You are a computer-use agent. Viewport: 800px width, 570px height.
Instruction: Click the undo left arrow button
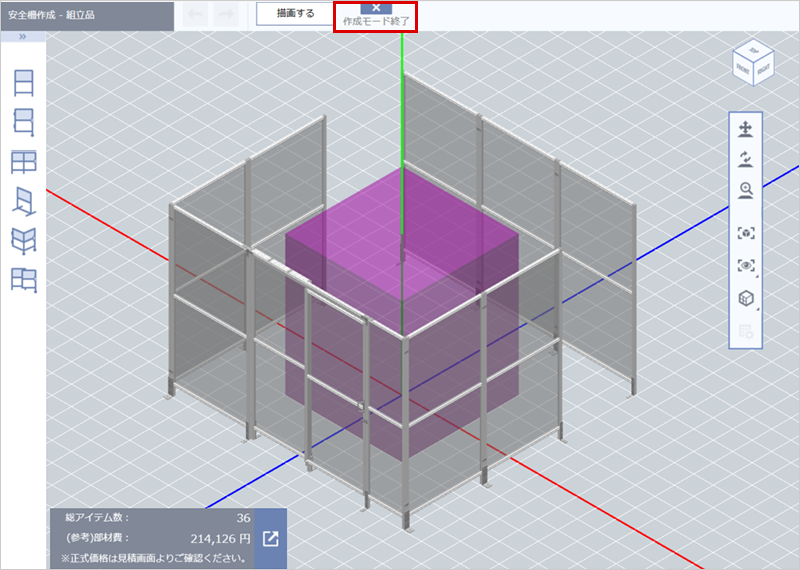[x=196, y=14]
